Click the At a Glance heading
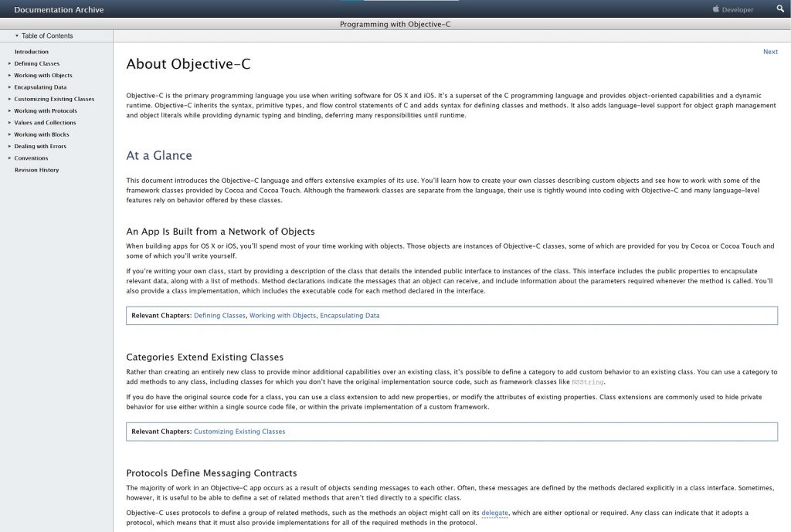This screenshot has width=791, height=532. tap(159, 155)
